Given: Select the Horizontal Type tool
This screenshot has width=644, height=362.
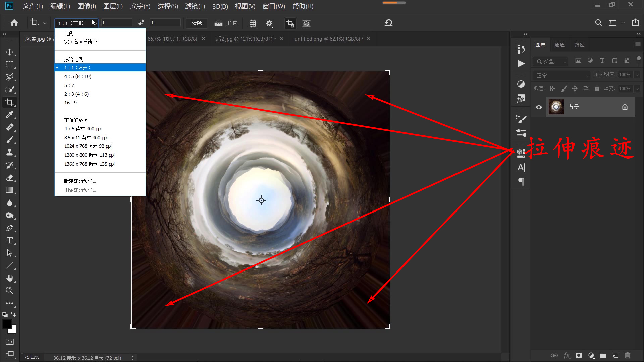Looking at the screenshot, I should click(9, 240).
